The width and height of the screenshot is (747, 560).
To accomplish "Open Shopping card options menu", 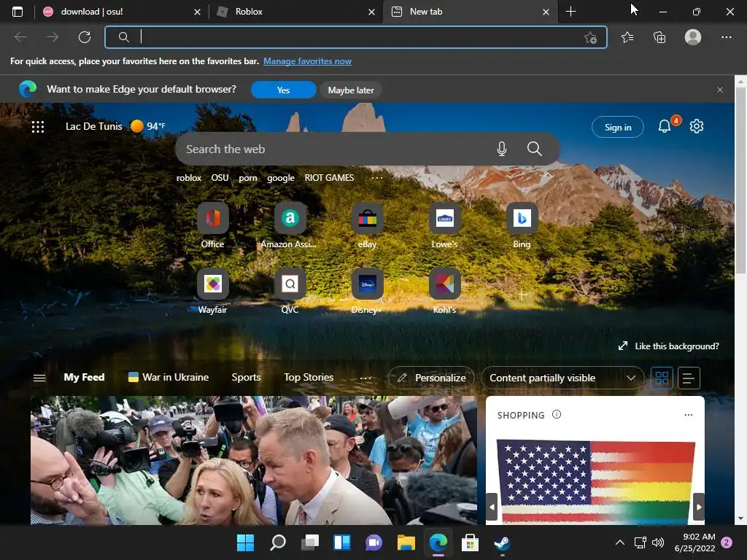I will [689, 415].
